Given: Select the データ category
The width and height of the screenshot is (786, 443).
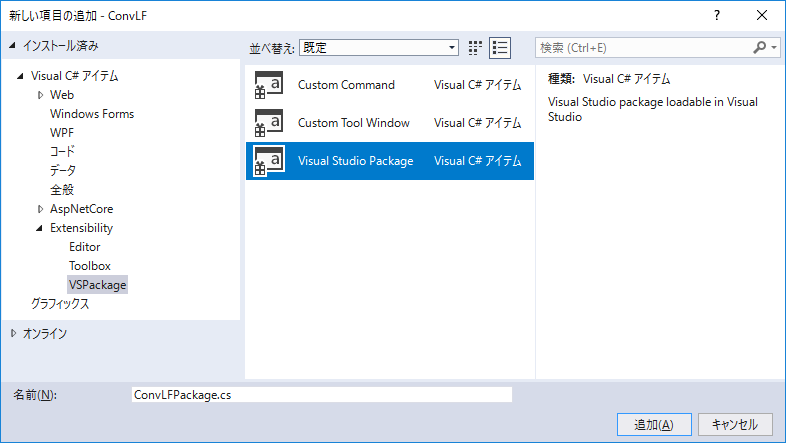Looking at the screenshot, I should pyautogui.click(x=63, y=171).
